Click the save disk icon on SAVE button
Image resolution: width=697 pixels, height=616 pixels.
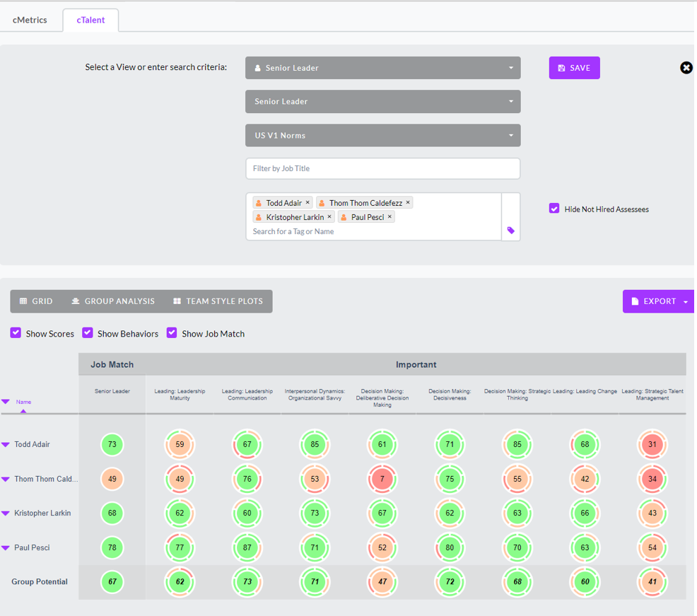click(563, 67)
